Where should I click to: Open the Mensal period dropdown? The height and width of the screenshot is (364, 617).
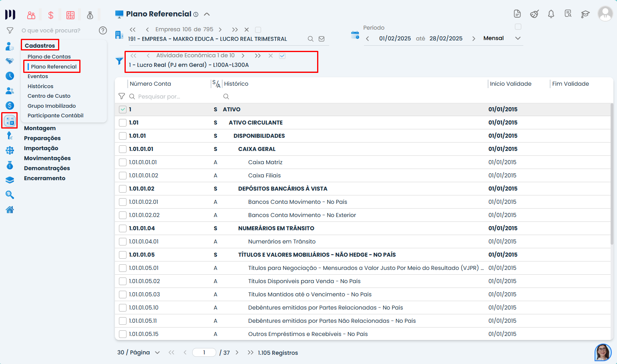coord(517,38)
